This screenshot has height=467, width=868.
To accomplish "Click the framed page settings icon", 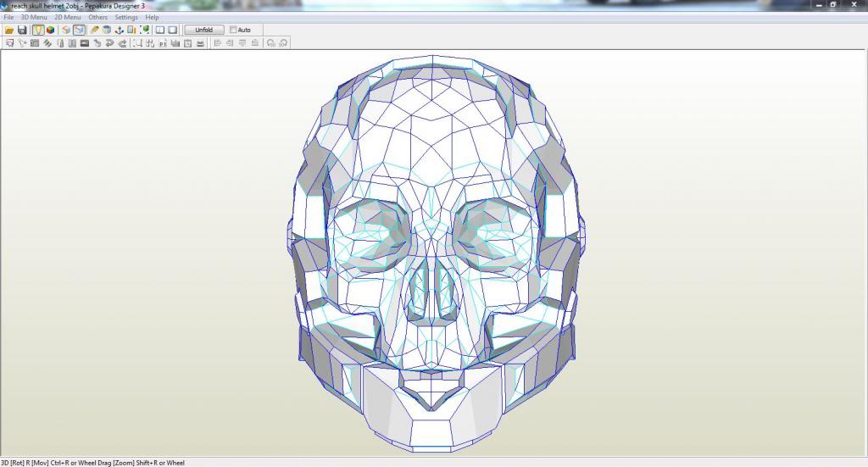I will tap(187, 43).
